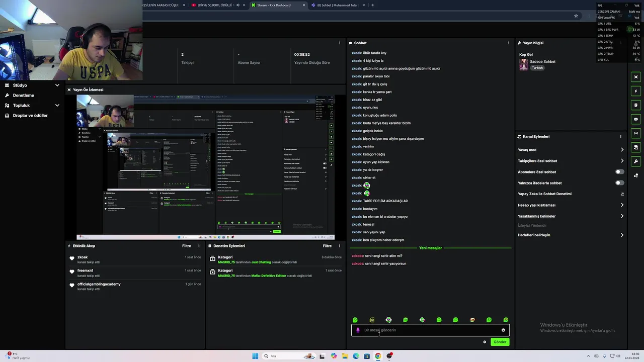
Task: Open chat settings gear beside Gönder
Action: click(x=485, y=342)
